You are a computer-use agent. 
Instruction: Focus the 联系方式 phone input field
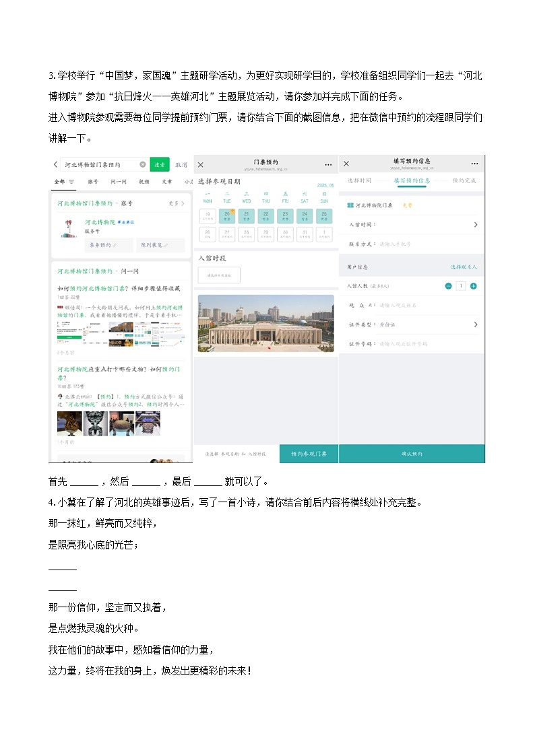427,244
